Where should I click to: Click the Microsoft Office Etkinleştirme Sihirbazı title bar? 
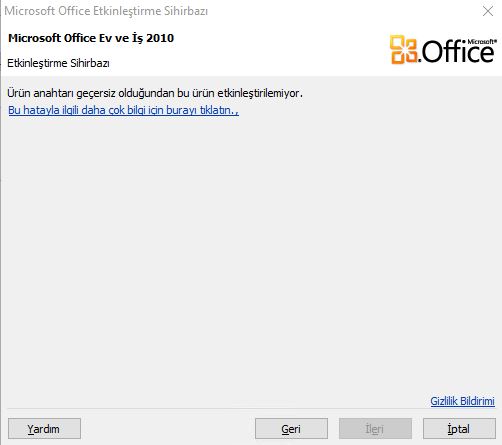[x=106, y=11]
